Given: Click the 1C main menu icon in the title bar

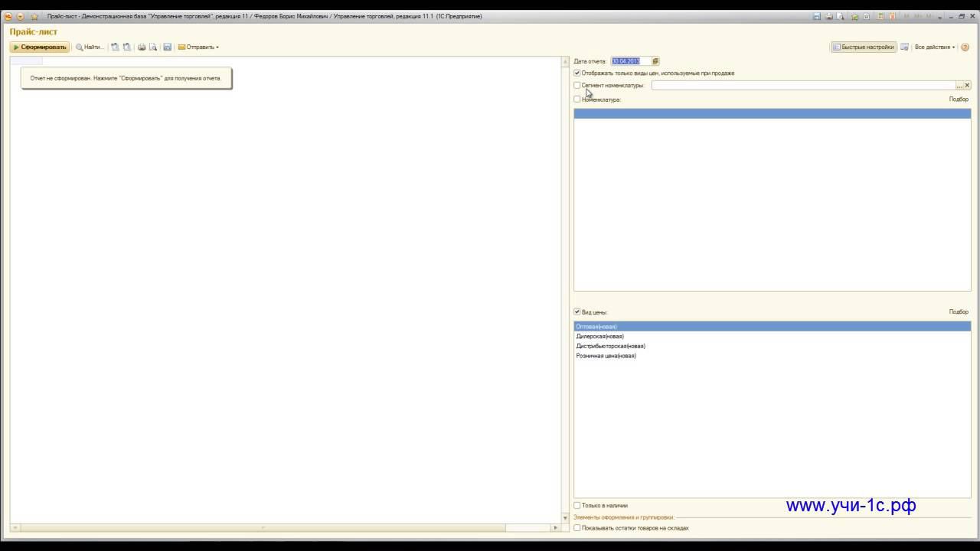Looking at the screenshot, I should (x=8, y=16).
